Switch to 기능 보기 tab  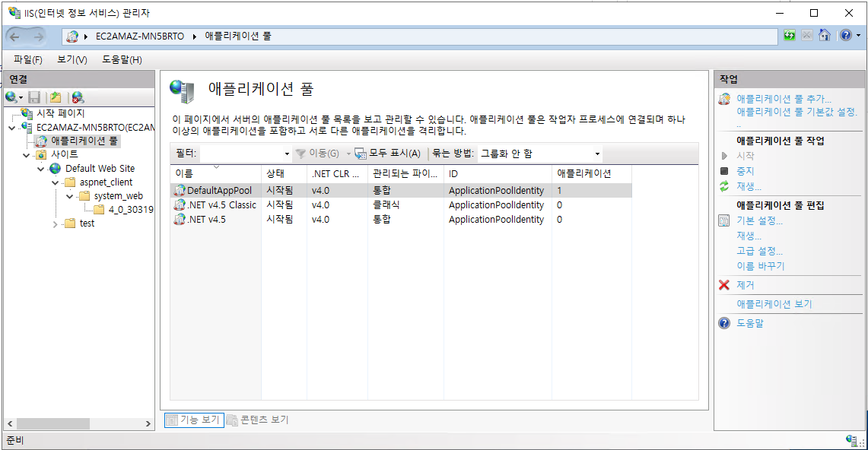[x=194, y=420]
